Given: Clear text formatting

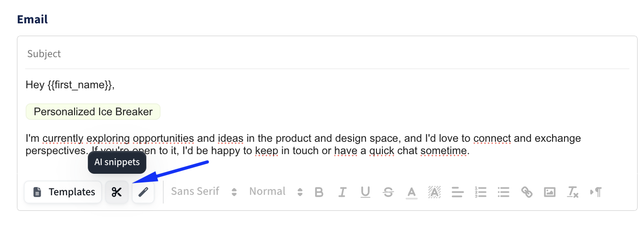Looking at the screenshot, I should click(x=573, y=192).
